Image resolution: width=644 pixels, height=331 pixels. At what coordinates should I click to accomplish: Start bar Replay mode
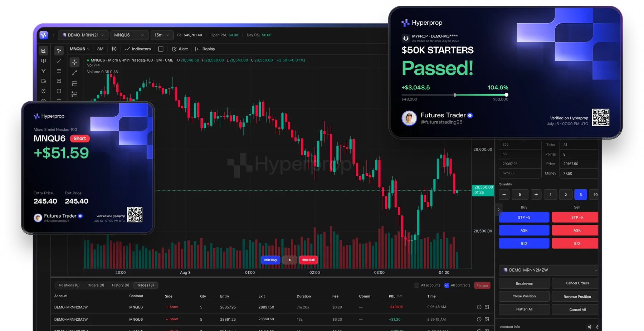205,49
